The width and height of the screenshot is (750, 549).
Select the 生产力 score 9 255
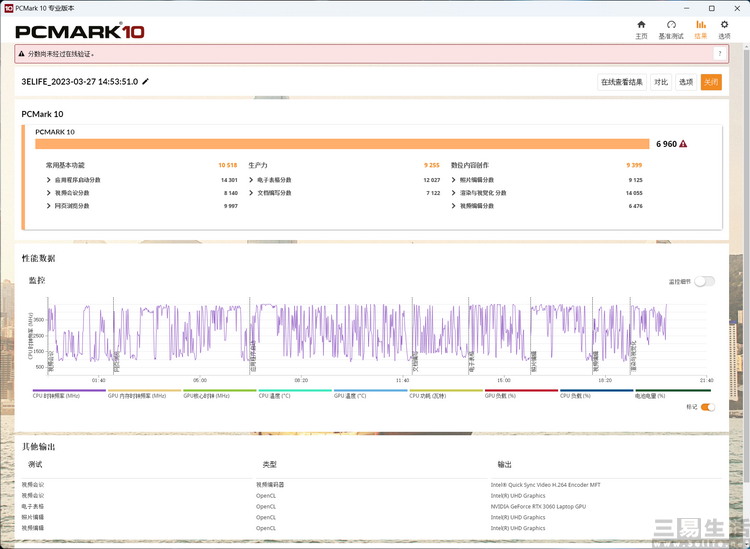pyautogui.click(x=431, y=165)
